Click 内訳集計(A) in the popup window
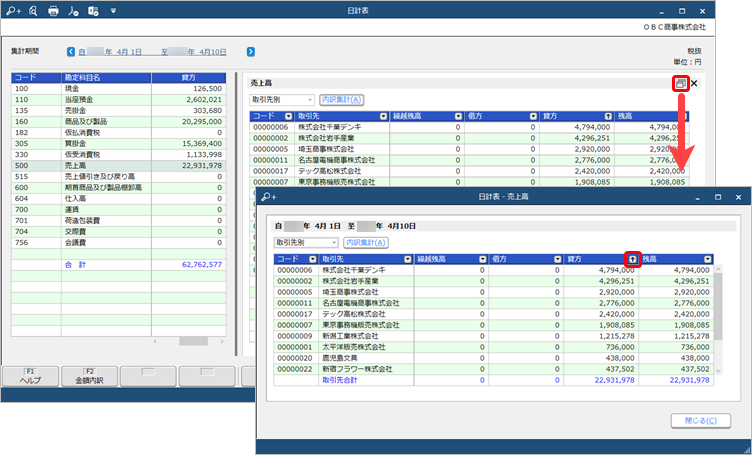Viewport: 752px width, 455px height. pyautogui.click(x=366, y=243)
